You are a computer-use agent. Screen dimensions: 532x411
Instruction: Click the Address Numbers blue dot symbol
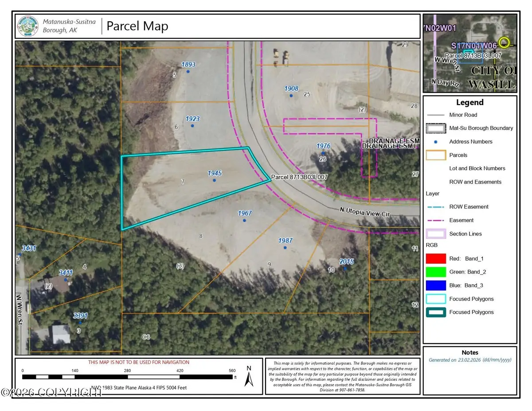pos(435,141)
